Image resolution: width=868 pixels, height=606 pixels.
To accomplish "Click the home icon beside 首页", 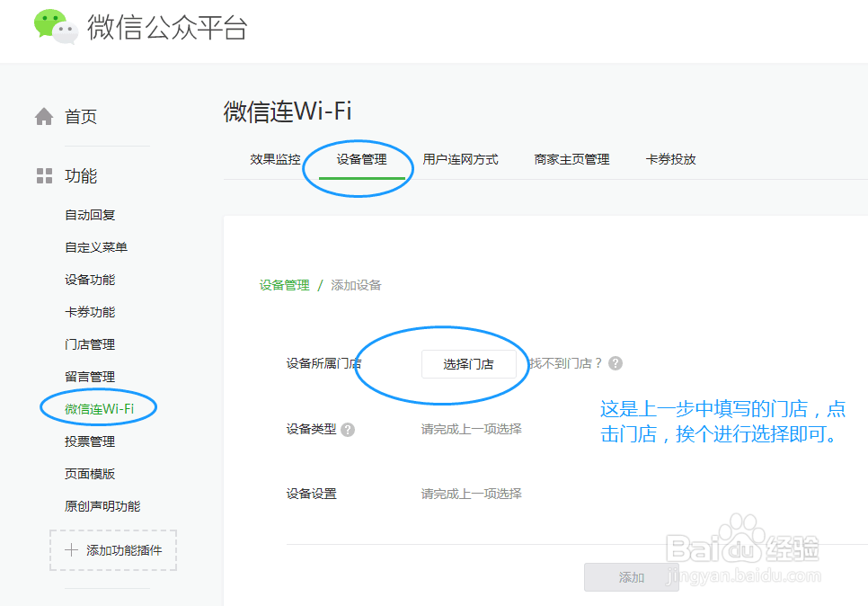I will [44, 116].
